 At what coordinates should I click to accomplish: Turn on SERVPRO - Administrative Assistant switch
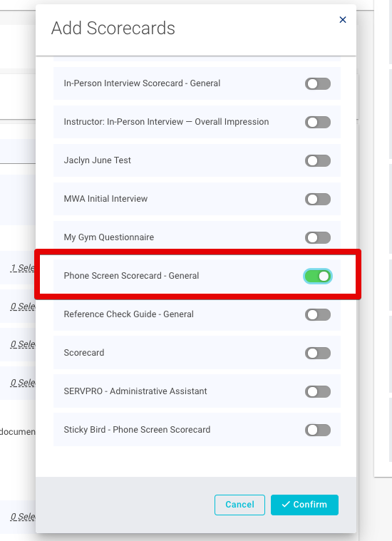[318, 391]
